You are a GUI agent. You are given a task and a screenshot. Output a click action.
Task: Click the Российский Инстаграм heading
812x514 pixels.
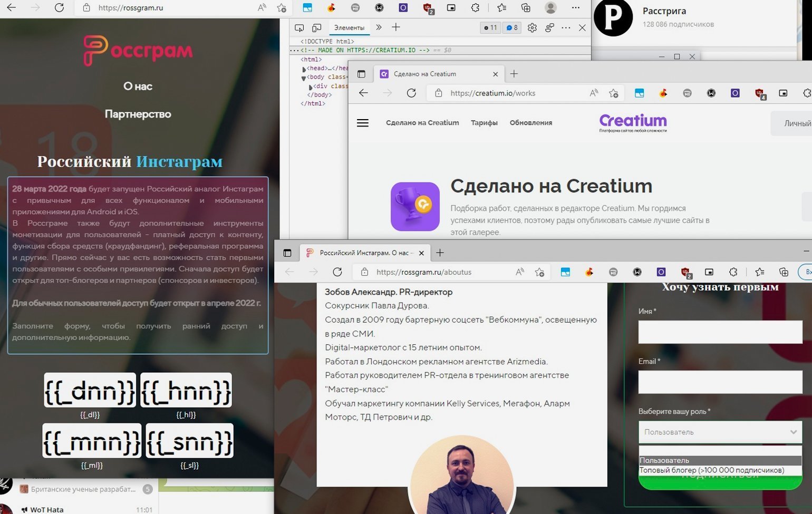tap(130, 161)
